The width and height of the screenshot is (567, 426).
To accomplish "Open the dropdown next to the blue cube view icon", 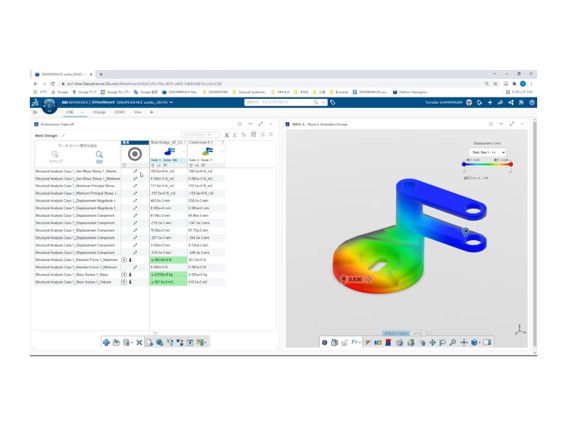I will [x=479, y=342].
